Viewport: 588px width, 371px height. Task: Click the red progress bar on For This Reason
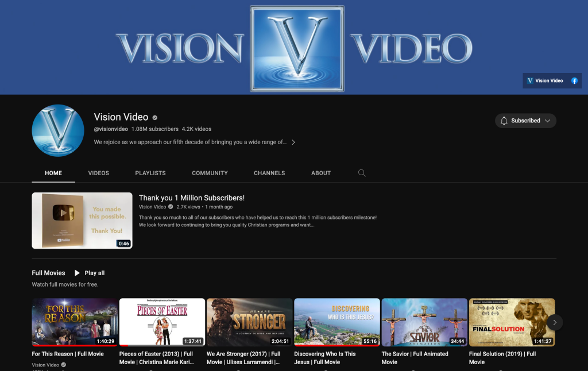pos(75,346)
